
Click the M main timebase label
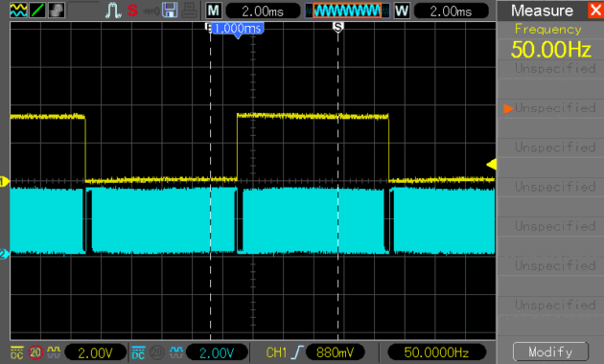pyautogui.click(x=214, y=11)
